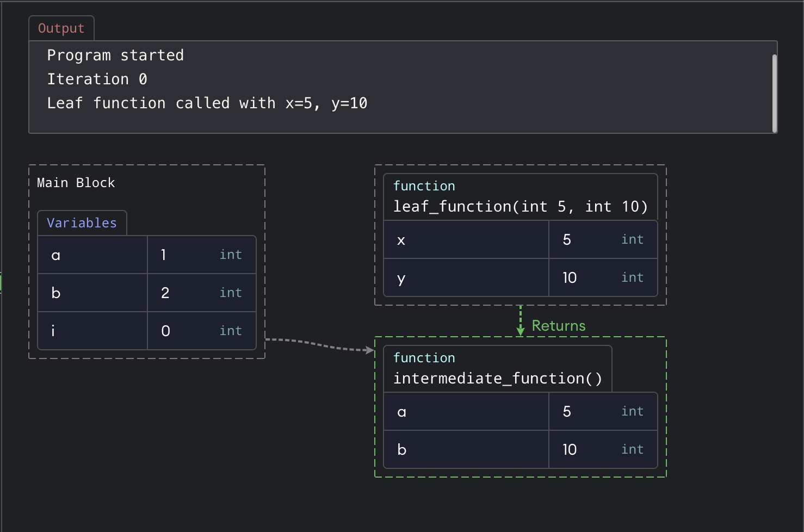
Task: Select value '0' of variable i
Action: (x=165, y=331)
